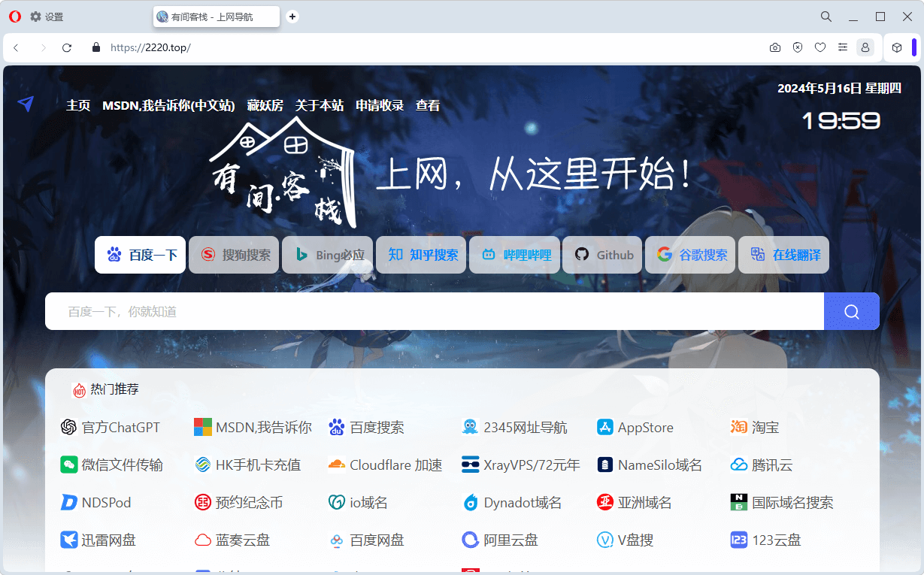The height and width of the screenshot is (575, 924).
Task: Take a snapshot with the camera icon
Action: click(x=775, y=47)
